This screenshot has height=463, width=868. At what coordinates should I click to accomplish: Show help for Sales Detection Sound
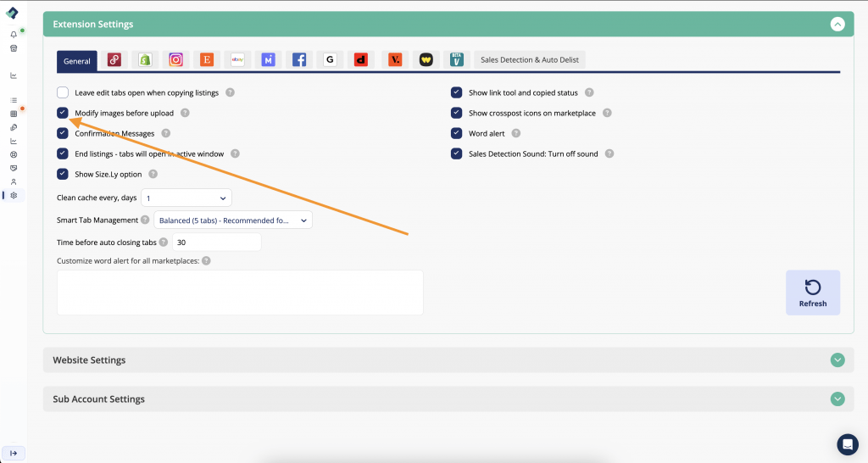[609, 154]
